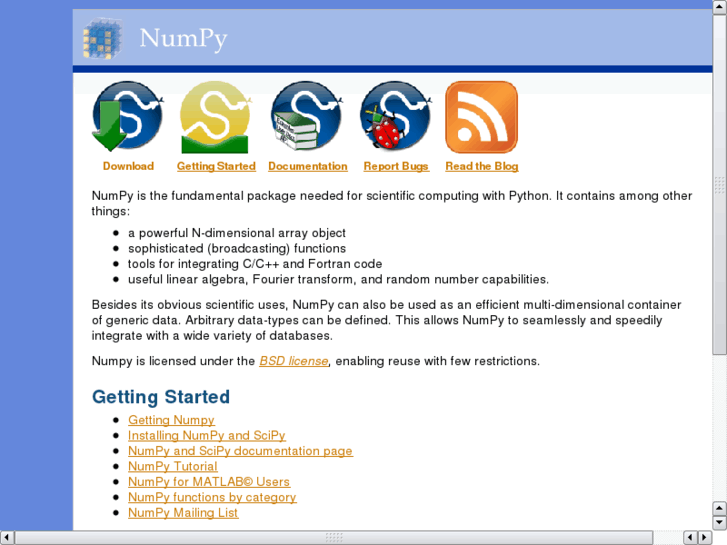Image resolution: width=727 pixels, height=545 pixels.
Task: Click the Getting Started yellow sun icon
Action: 216,117
